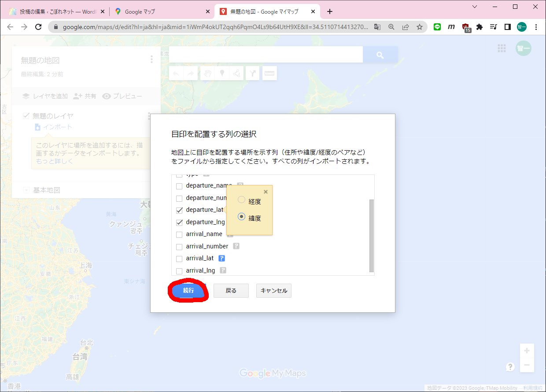Switch to the Google マップ tab
Screen dimensions: 546x392
tap(159, 11)
